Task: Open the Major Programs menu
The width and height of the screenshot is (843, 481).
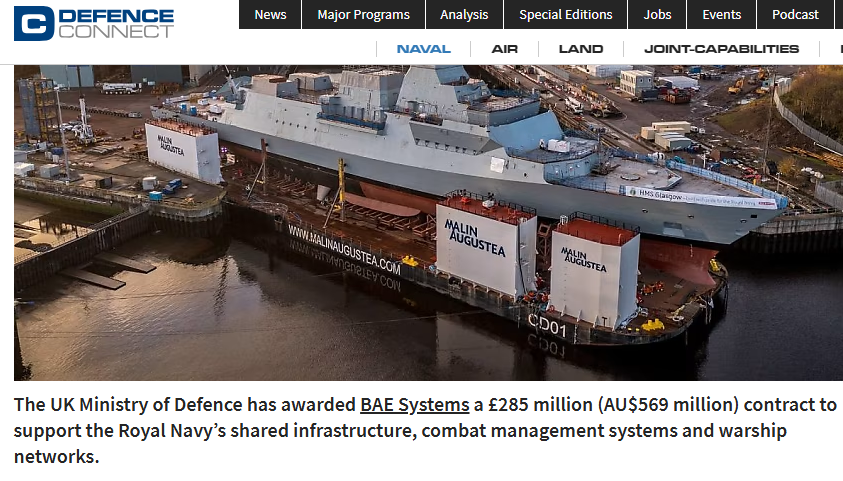Action: click(363, 15)
